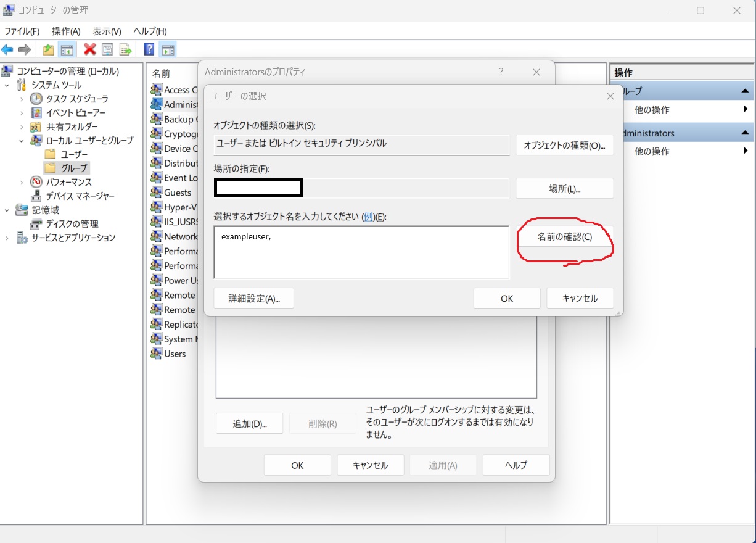Expand the サービスとアプリケーション tree node

(7, 238)
